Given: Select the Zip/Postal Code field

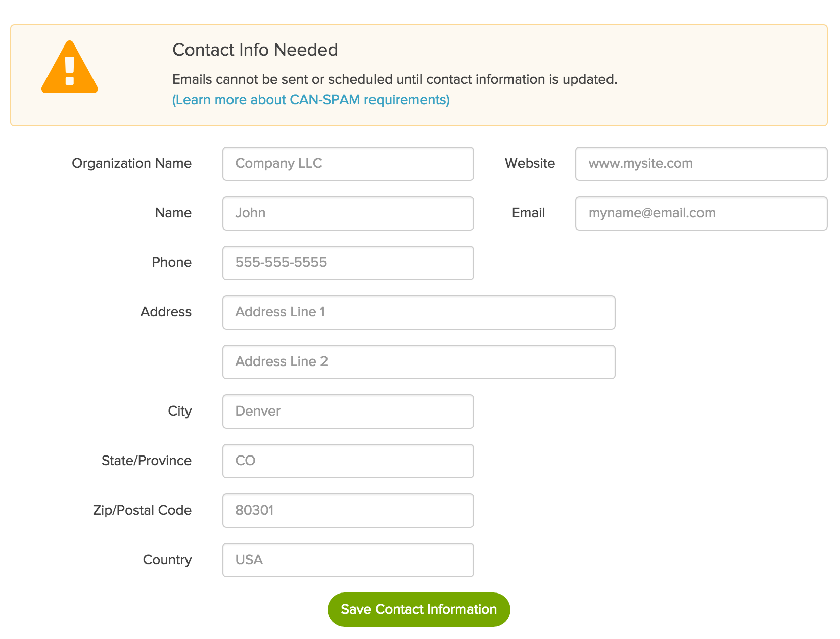Looking at the screenshot, I should [x=348, y=511].
